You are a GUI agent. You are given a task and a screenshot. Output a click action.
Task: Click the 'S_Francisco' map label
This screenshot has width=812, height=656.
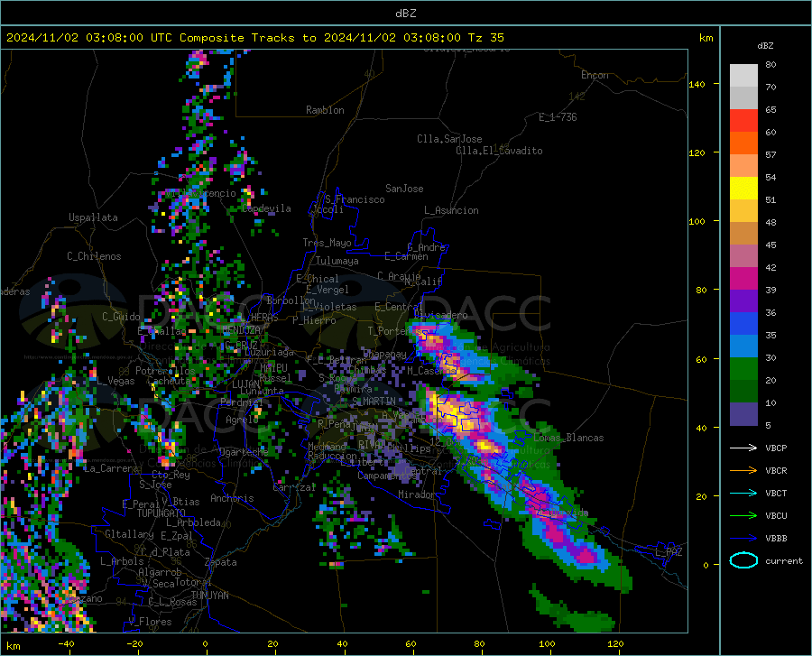355,199
